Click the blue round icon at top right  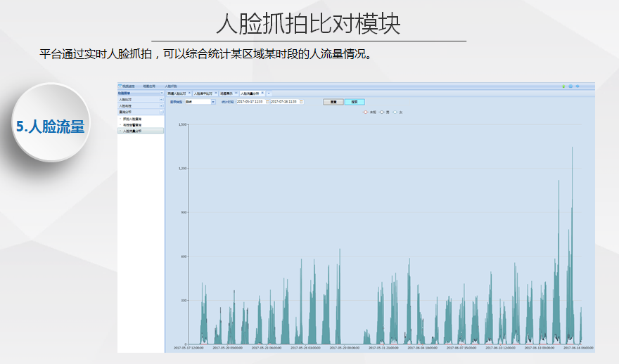pos(570,86)
